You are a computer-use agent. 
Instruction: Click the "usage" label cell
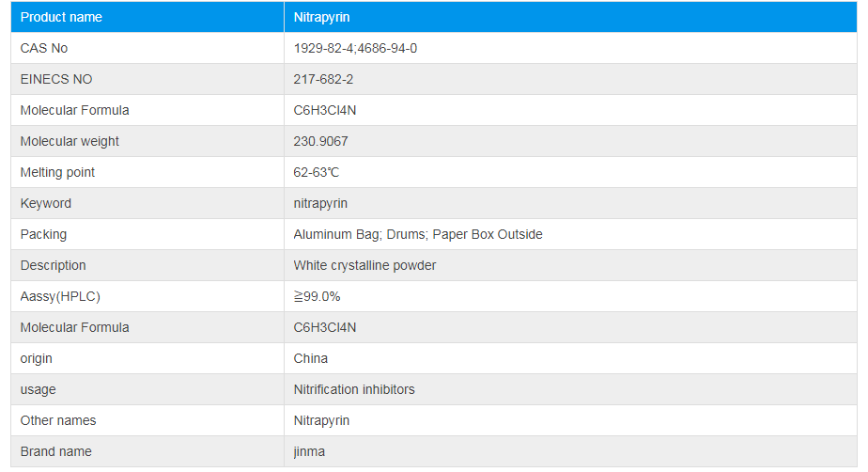[38, 389]
